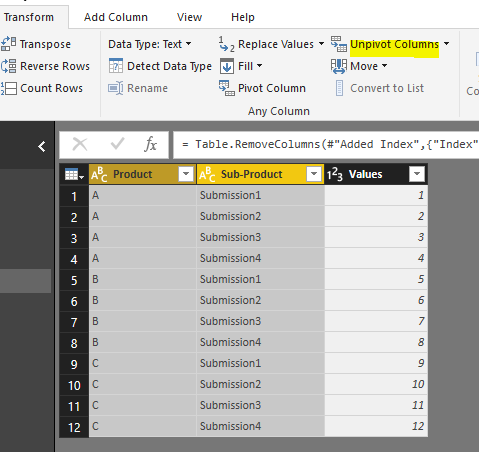Select row number 12 header
479x452 pixels.
click(74, 427)
